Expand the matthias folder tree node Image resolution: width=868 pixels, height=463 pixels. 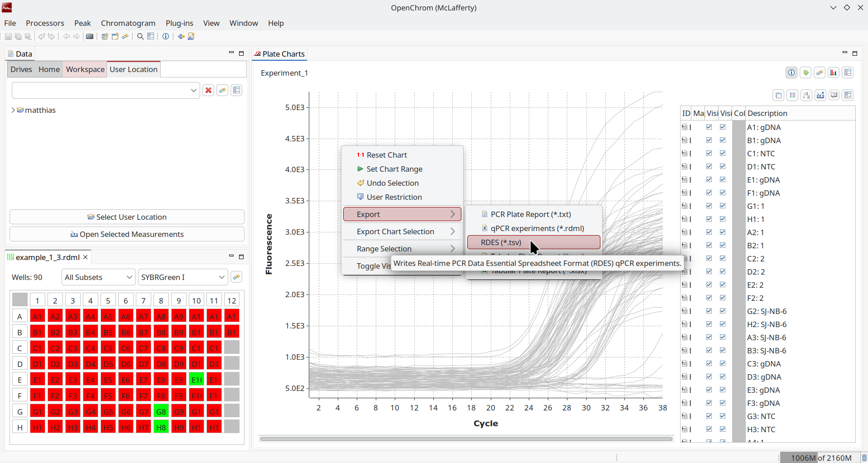[13, 110]
